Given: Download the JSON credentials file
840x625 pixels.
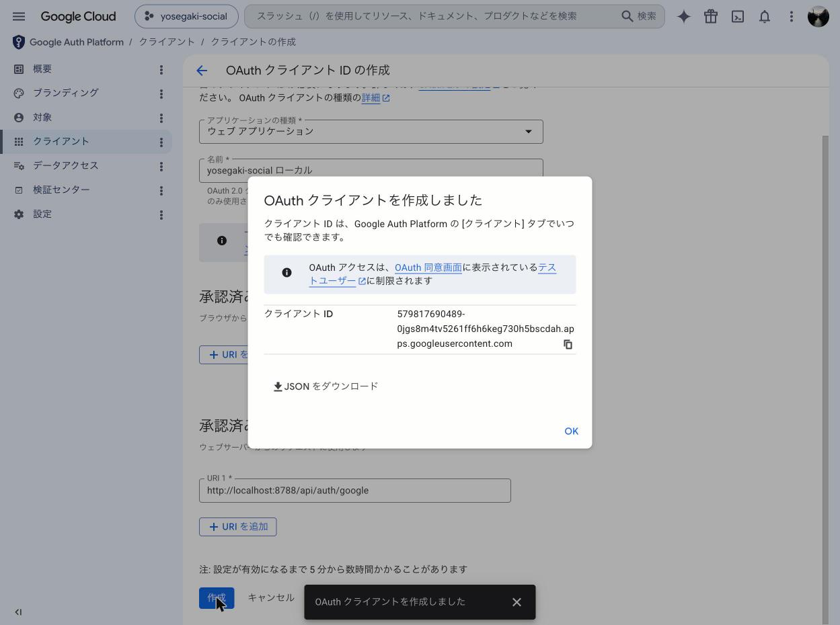Looking at the screenshot, I should (x=326, y=386).
